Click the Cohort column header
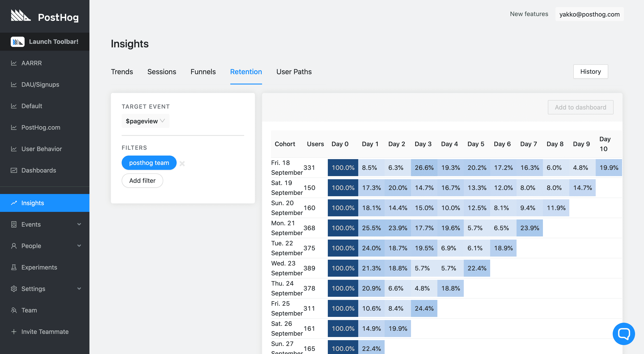Image resolution: width=644 pixels, height=354 pixels. pos(285,144)
